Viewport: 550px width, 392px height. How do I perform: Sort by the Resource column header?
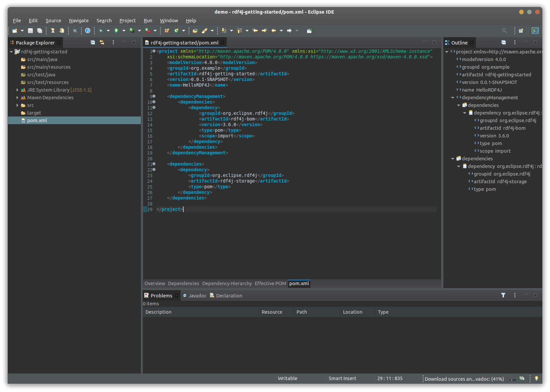click(276, 312)
